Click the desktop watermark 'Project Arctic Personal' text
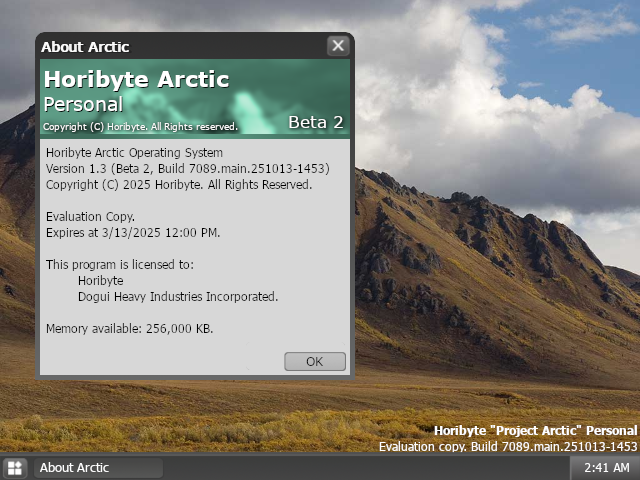 [x=535, y=431]
